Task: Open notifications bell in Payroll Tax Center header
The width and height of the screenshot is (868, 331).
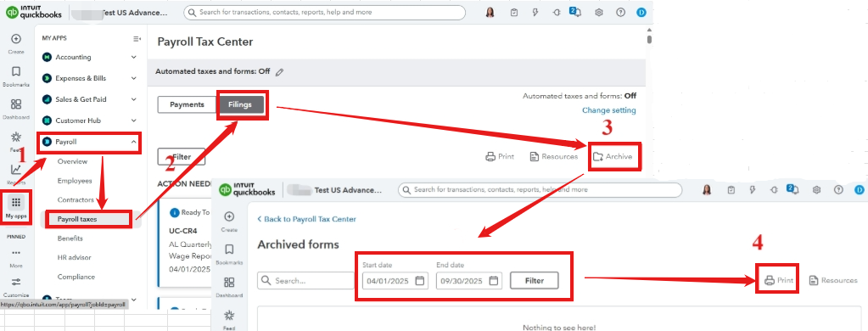Action: 577,12
